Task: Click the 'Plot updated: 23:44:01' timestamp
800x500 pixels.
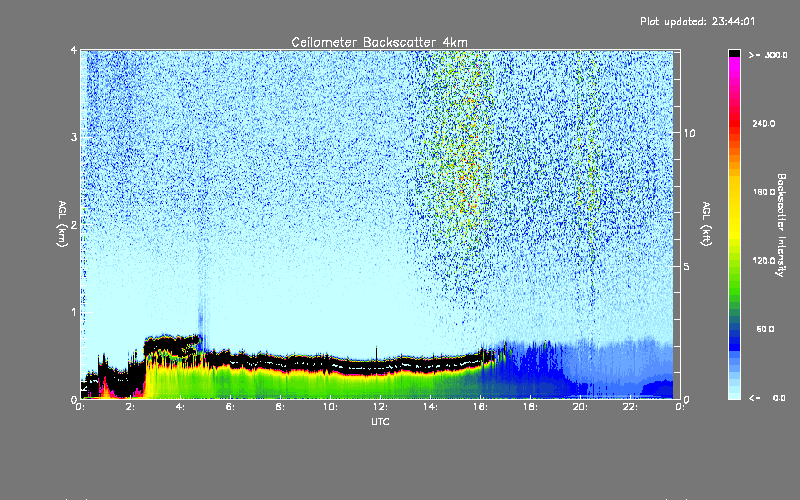Action: coord(697,21)
